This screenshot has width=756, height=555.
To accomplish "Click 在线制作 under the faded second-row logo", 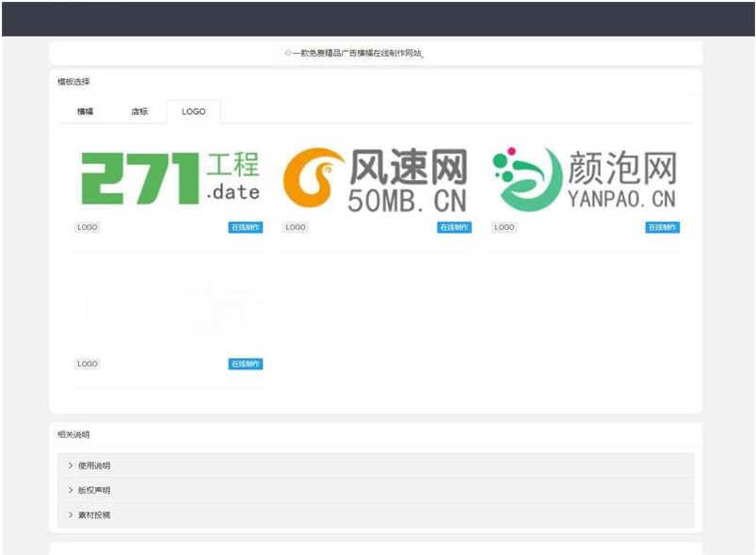I will (x=245, y=364).
